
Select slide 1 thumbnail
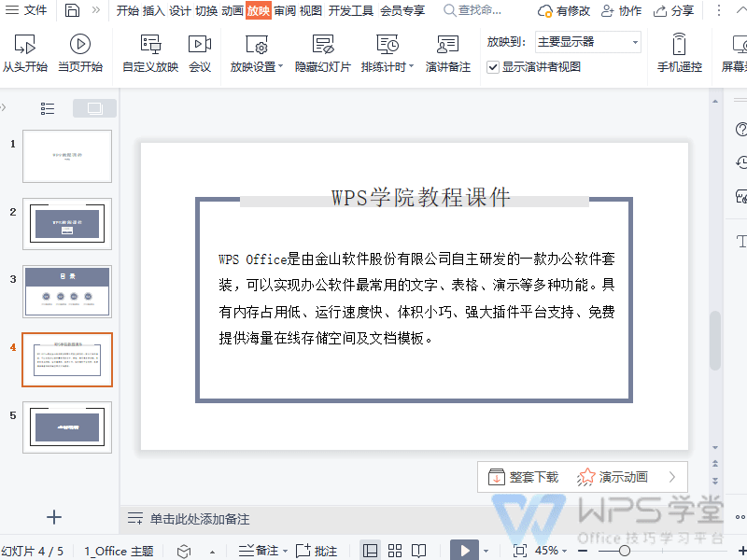[67, 156]
